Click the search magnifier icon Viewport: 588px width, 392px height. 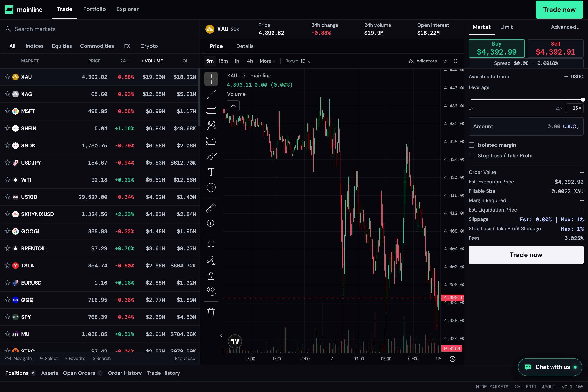pos(8,29)
